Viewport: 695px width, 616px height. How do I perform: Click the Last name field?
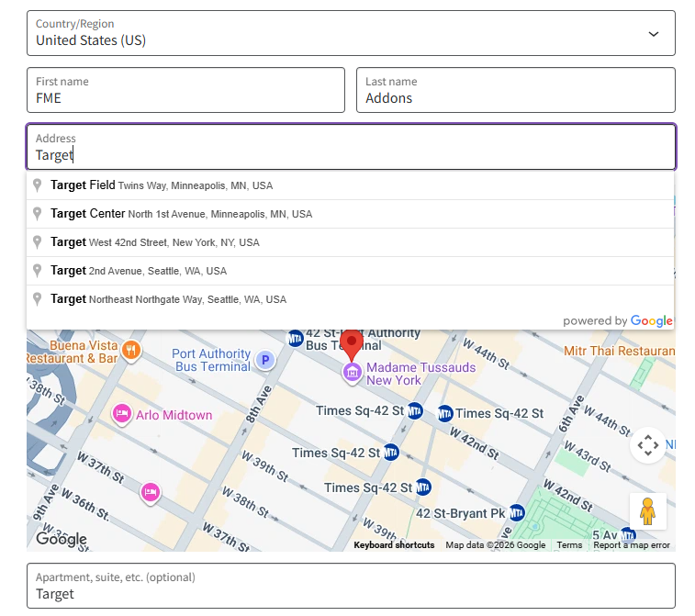coord(515,90)
